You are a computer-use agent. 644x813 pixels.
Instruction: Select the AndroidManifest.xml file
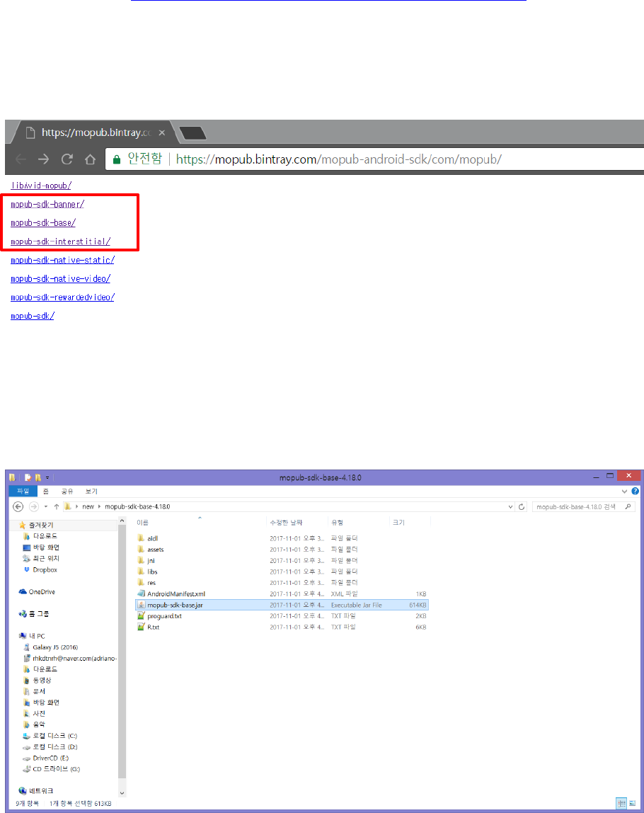tap(176, 593)
